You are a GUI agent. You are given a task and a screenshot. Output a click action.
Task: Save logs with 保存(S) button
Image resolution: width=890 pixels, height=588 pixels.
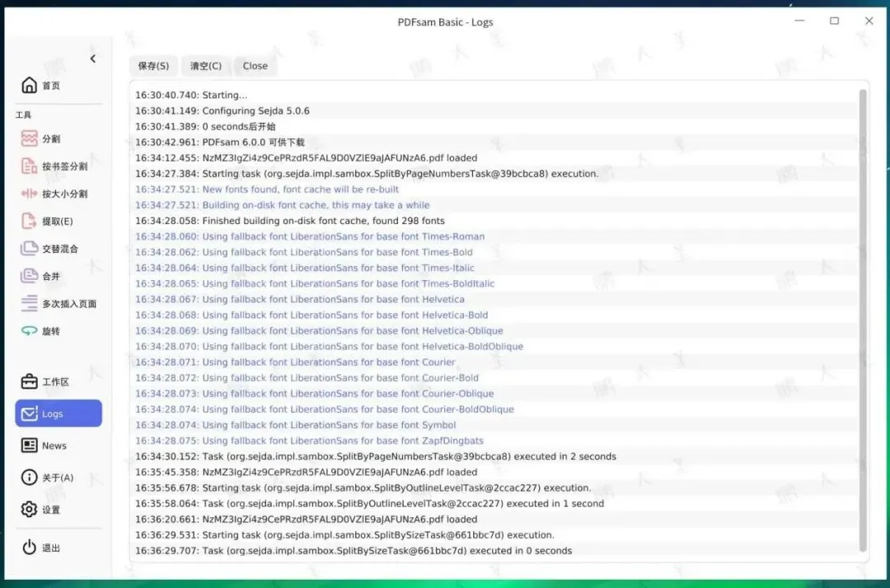(153, 66)
